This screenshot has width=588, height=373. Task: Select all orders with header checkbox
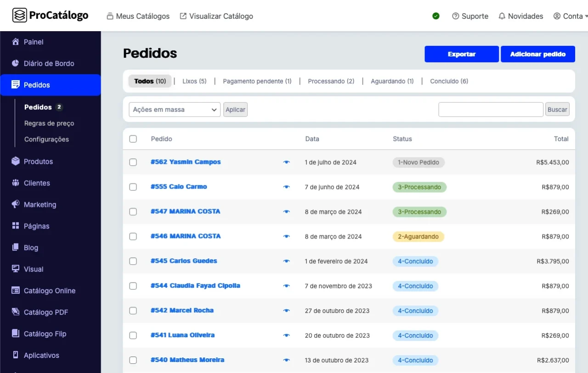pyautogui.click(x=133, y=139)
